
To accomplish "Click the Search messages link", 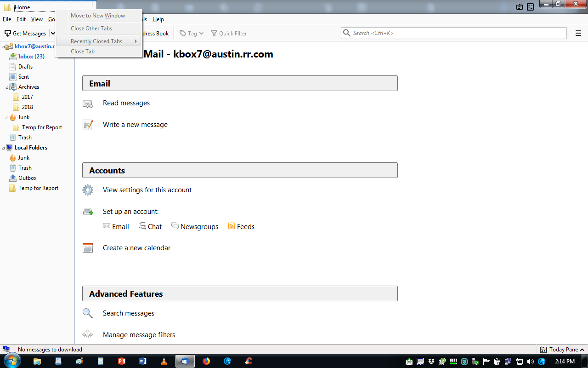I will click(129, 313).
